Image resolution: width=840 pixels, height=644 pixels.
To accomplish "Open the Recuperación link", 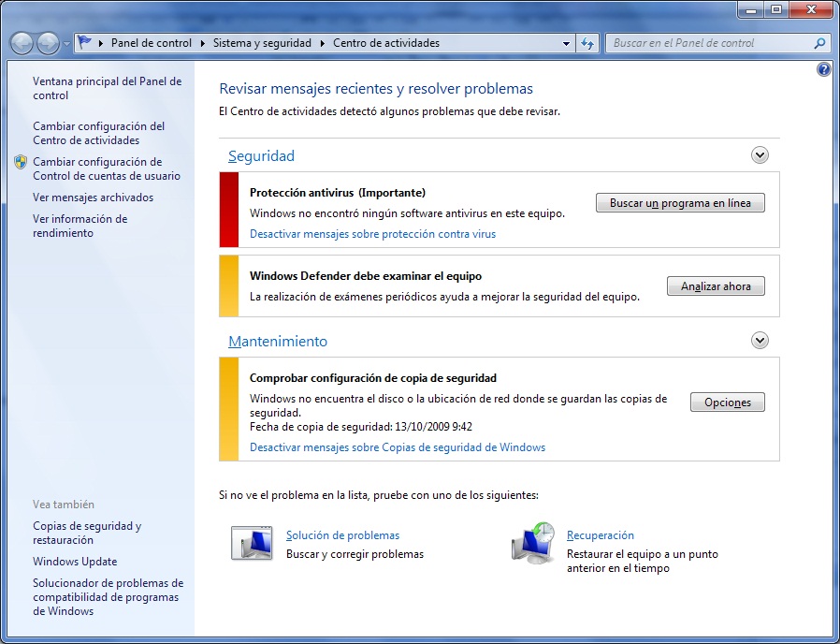I will [601, 535].
